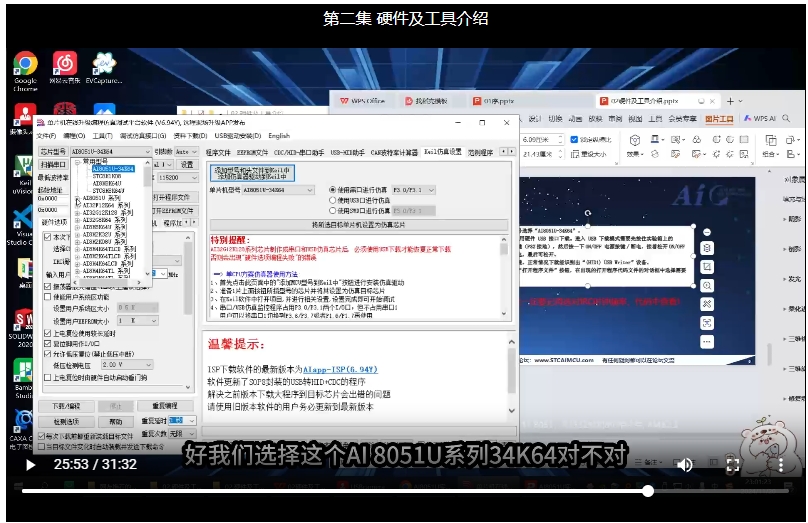Click the video play button
Image resolution: width=808 pixels, height=523 pixels.
pos(30,465)
